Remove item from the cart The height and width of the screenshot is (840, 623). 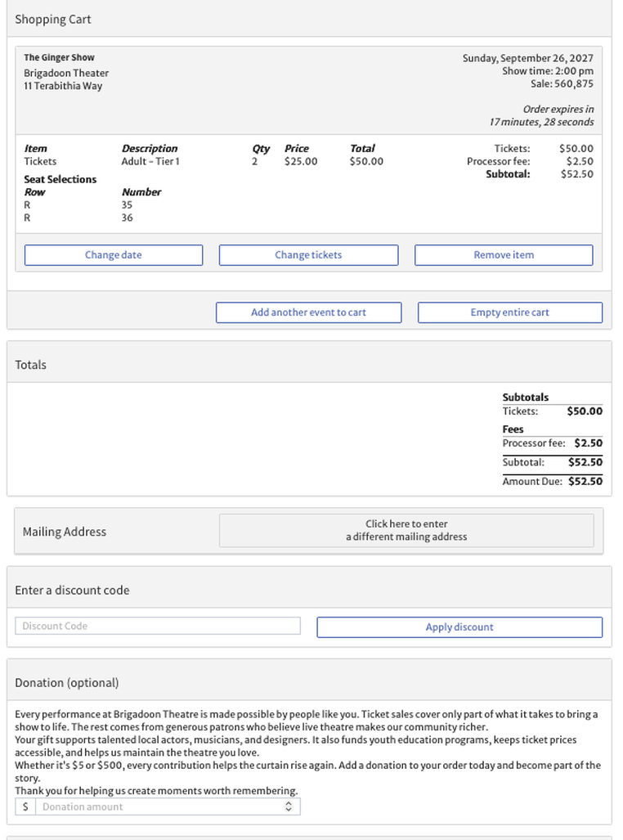(504, 255)
